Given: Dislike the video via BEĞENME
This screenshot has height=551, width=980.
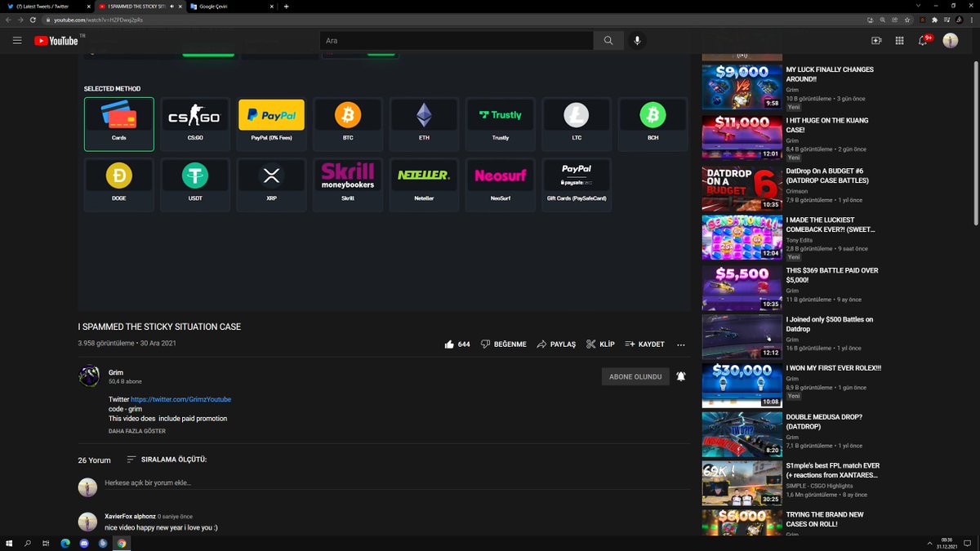Looking at the screenshot, I should click(x=503, y=344).
